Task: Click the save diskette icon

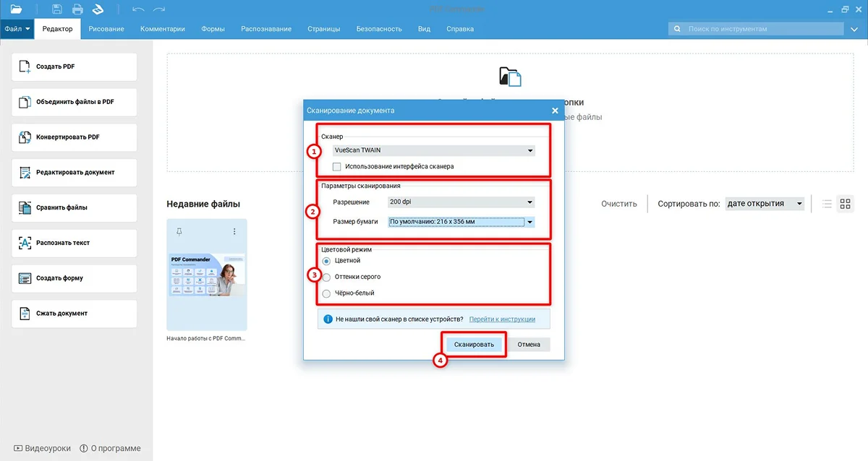Action: (57, 9)
